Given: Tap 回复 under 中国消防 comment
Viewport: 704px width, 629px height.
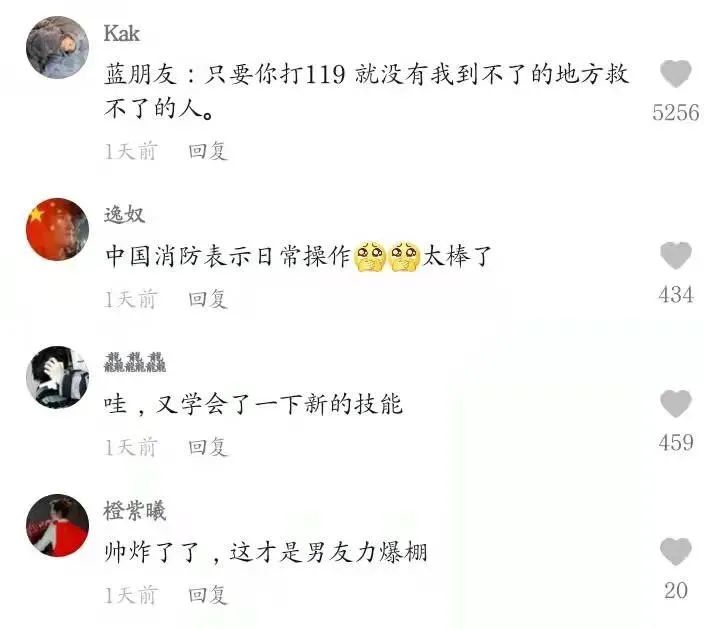Looking at the screenshot, I should coord(207,299).
